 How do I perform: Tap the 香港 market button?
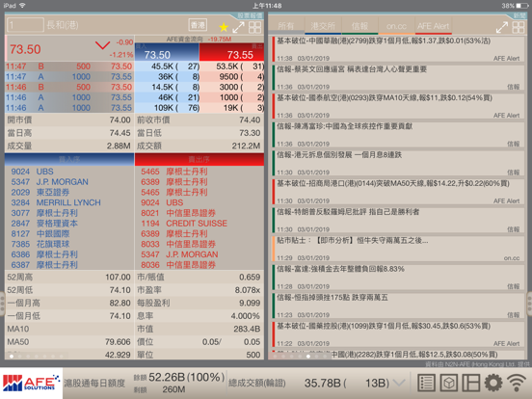coord(198,25)
